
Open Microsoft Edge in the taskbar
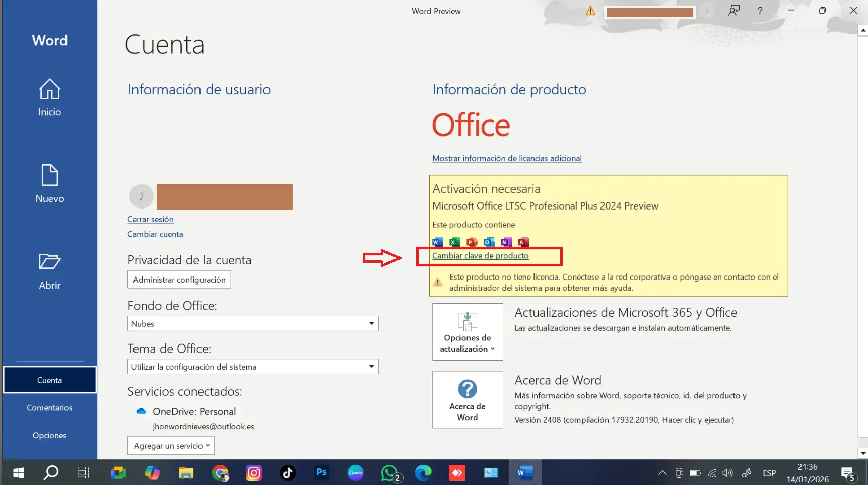point(423,473)
